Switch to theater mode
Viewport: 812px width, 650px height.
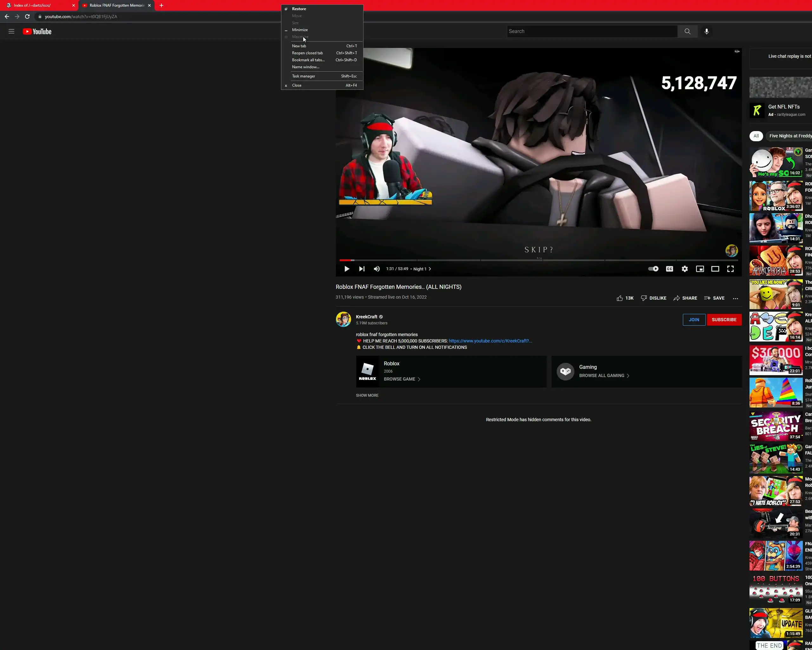[x=715, y=269]
